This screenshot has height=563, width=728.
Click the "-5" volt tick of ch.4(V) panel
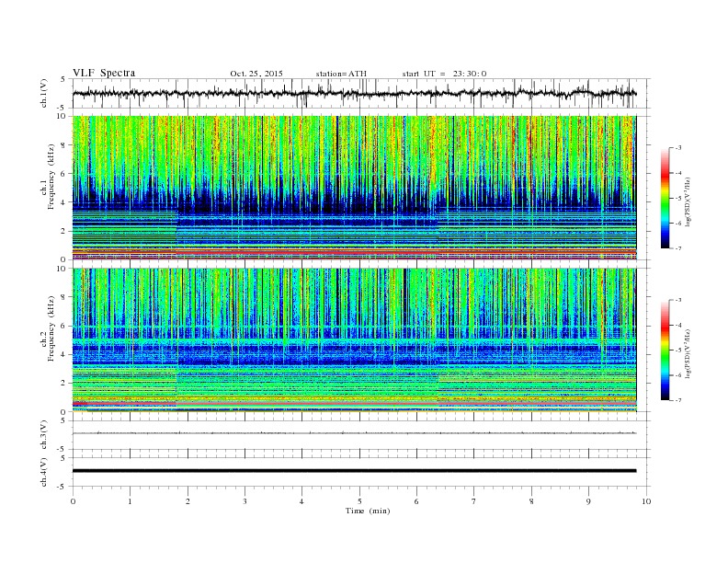[x=63, y=487]
